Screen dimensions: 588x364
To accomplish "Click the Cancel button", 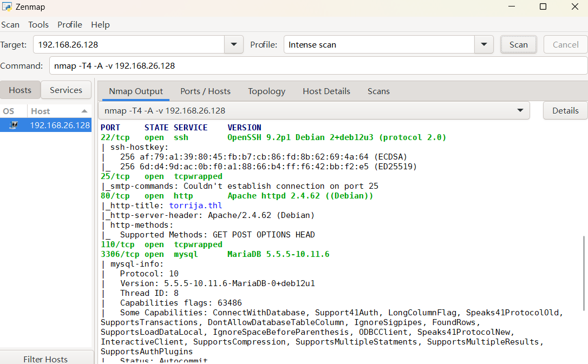I will [x=565, y=44].
